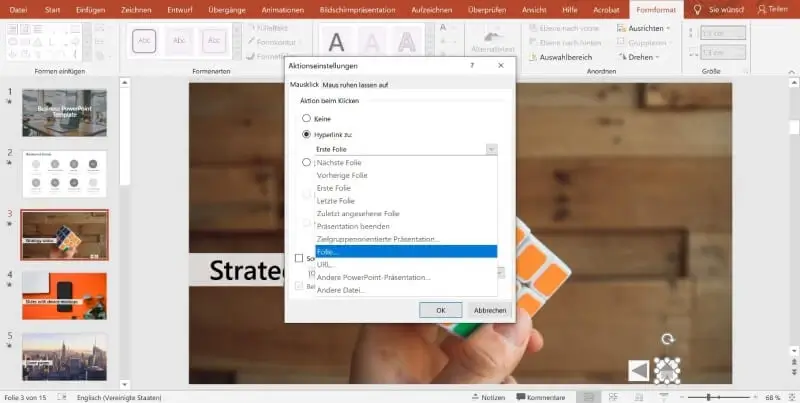Select the 'Keine' radio button
Image resolution: width=800 pixels, height=403 pixels.
(307, 118)
